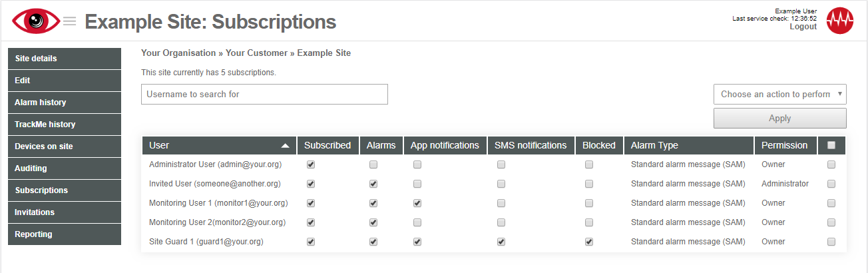Open Choose an action dropdown

click(780, 94)
